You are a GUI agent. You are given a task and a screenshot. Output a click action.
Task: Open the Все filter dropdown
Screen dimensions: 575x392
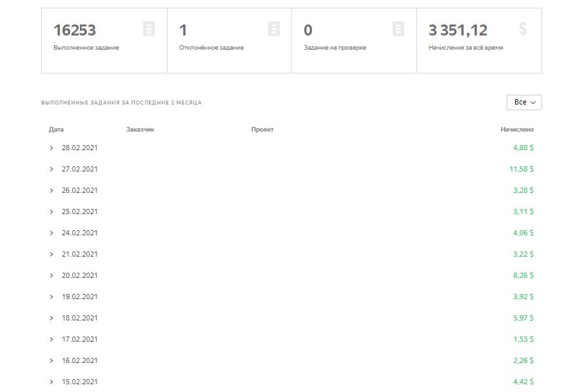click(x=524, y=103)
